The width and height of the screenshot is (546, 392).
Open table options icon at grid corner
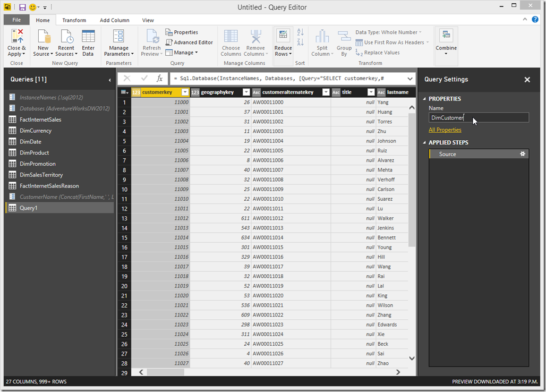[124, 92]
